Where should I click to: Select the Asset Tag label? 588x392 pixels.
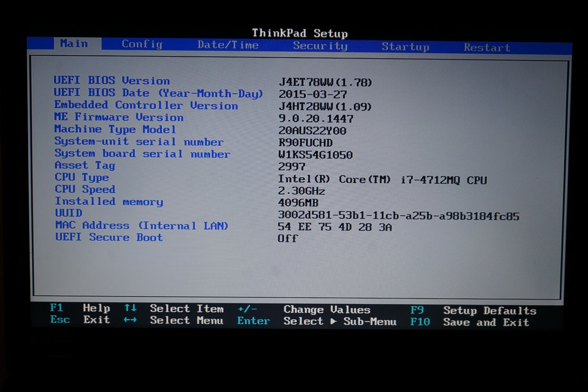click(x=85, y=165)
